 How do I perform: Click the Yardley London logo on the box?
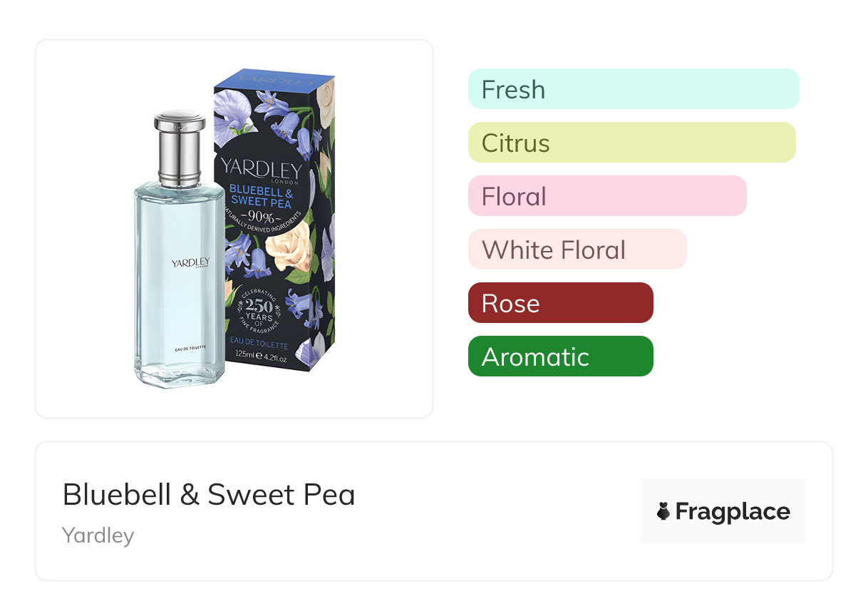(x=261, y=170)
